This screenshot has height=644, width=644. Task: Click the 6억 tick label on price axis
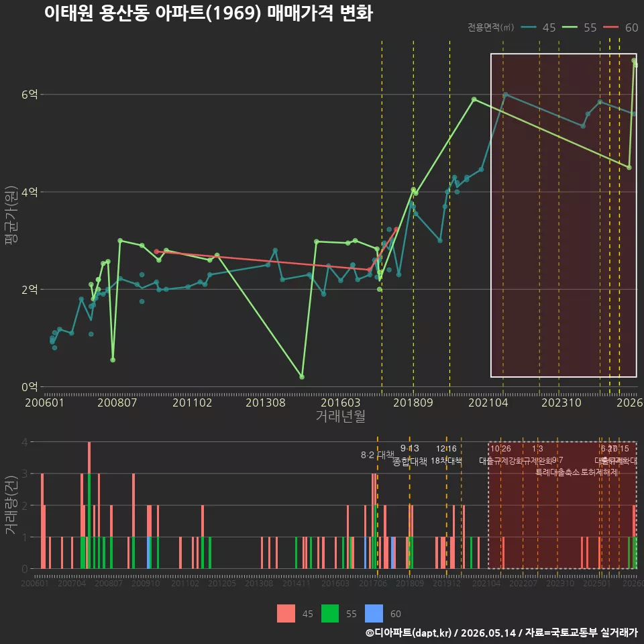point(30,95)
